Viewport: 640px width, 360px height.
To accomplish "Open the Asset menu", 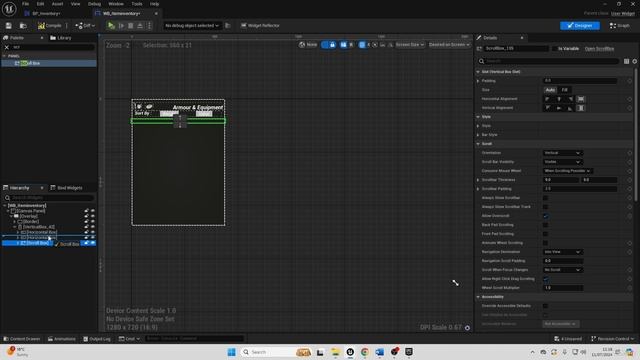I will [57, 4].
